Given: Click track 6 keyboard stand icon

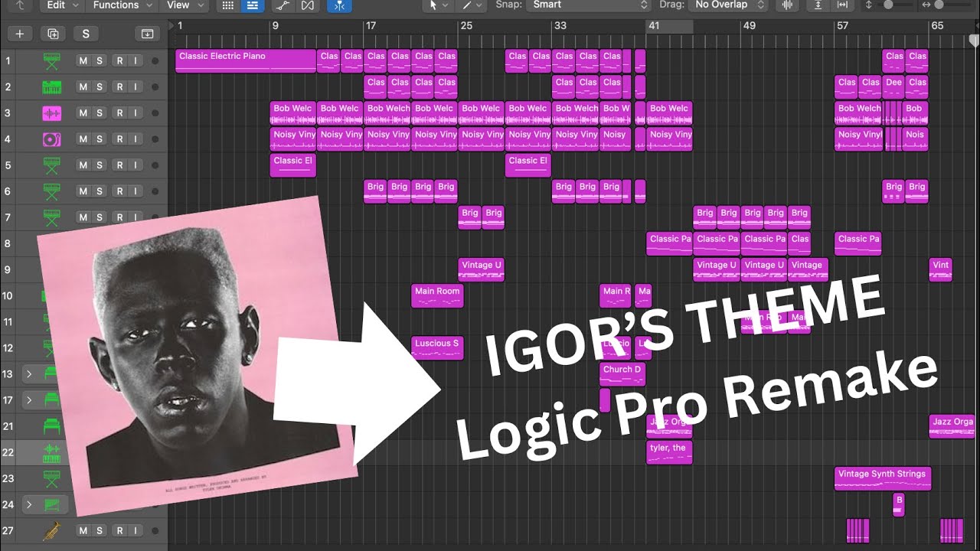Looking at the screenshot, I should (x=51, y=191).
